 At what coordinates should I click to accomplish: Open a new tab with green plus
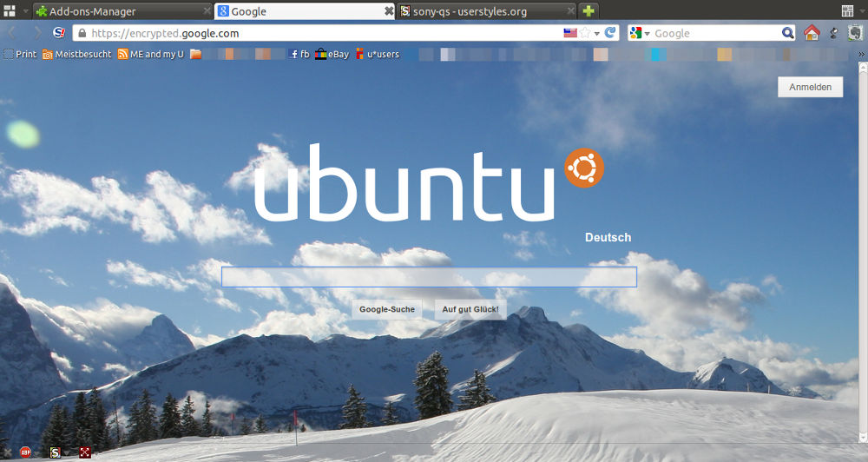[x=589, y=11]
